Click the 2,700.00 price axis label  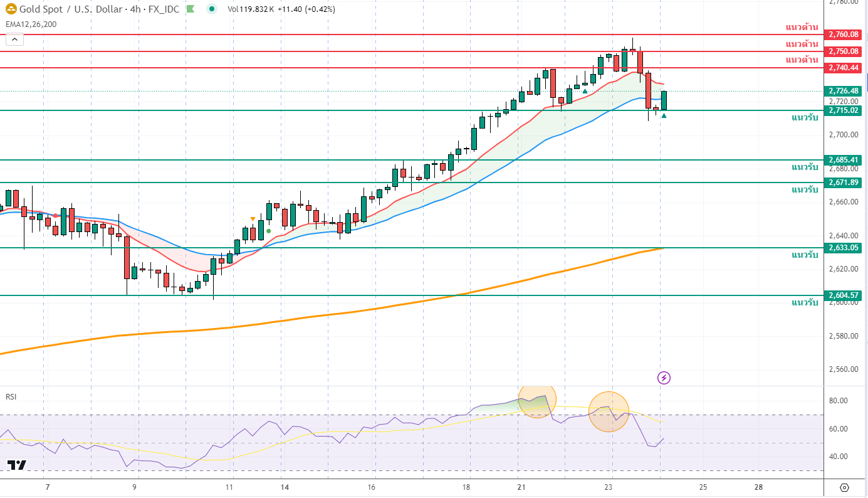[843, 135]
